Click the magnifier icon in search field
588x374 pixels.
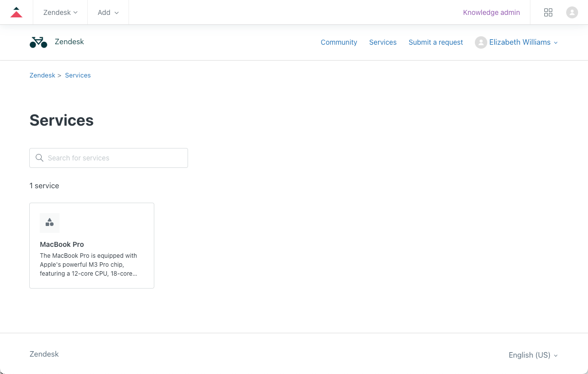coord(39,158)
